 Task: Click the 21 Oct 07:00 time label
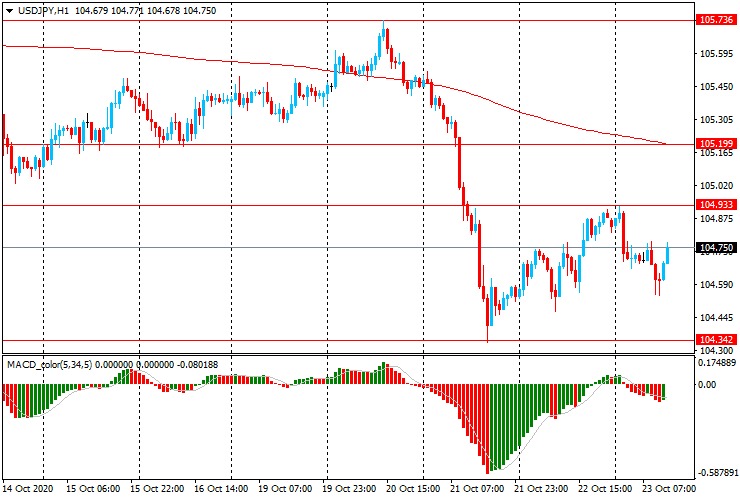(x=477, y=488)
